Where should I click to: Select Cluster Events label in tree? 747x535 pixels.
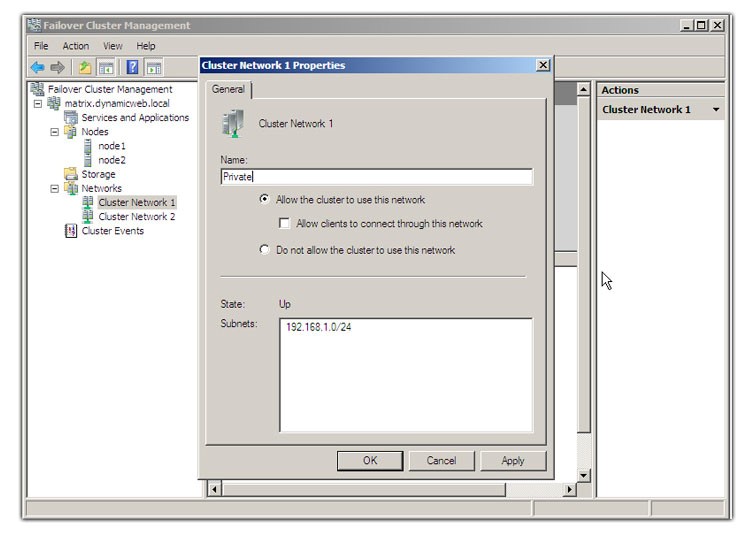112,231
